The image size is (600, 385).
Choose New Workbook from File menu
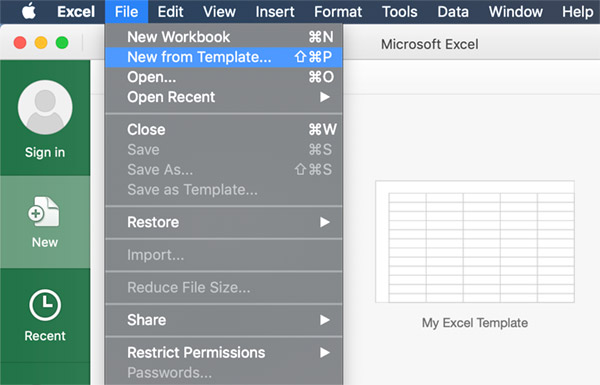click(x=223, y=37)
